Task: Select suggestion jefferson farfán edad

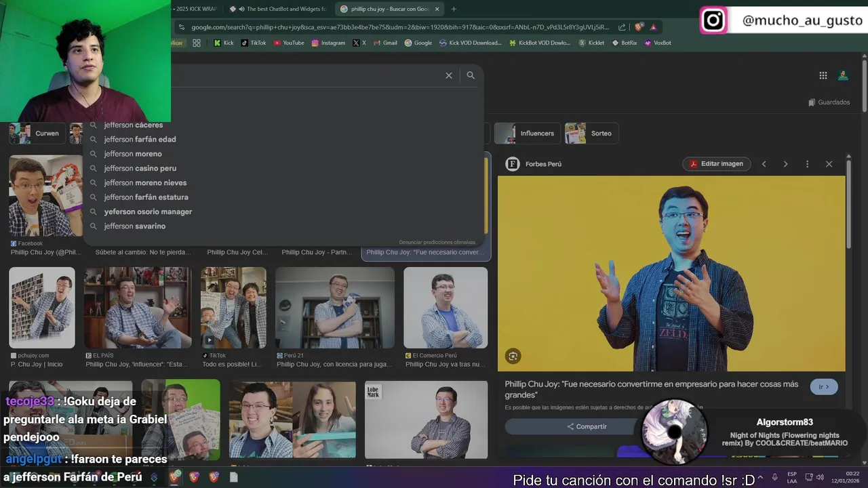Action: pos(285,139)
